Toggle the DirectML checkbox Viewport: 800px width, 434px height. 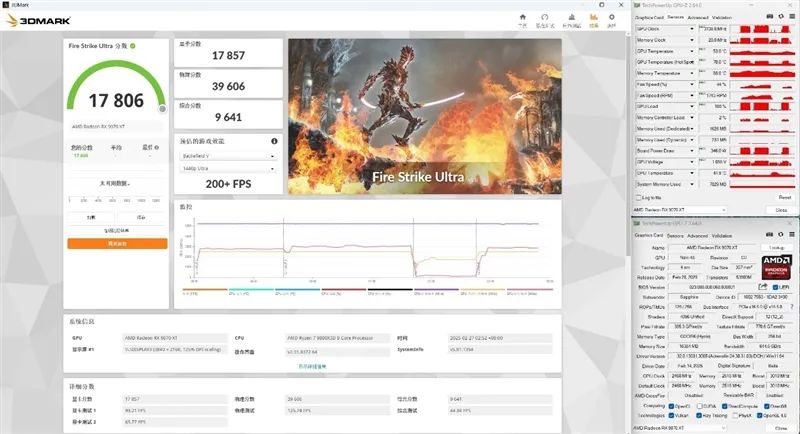click(x=766, y=406)
